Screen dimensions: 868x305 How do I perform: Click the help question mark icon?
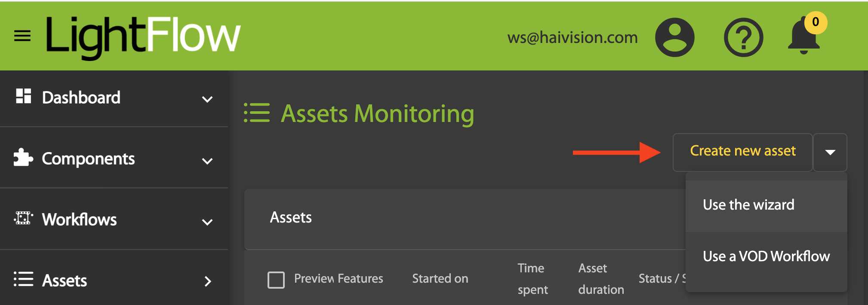coord(743,37)
